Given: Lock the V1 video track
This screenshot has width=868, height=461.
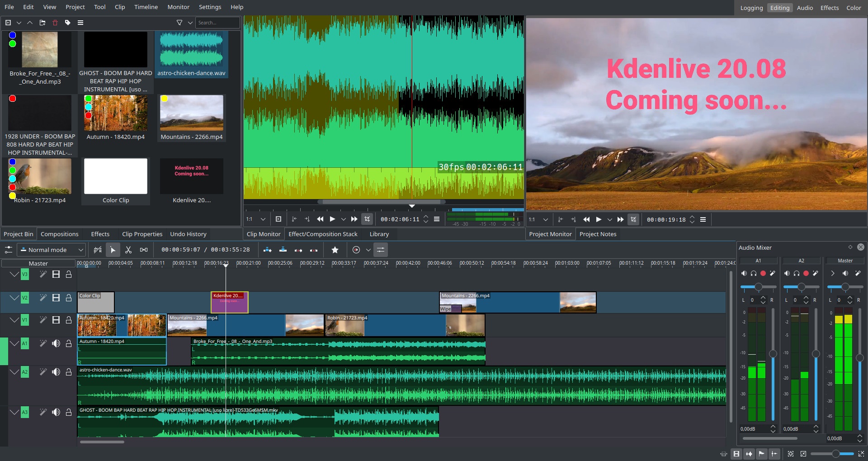Looking at the screenshot, I should (69, 320).
